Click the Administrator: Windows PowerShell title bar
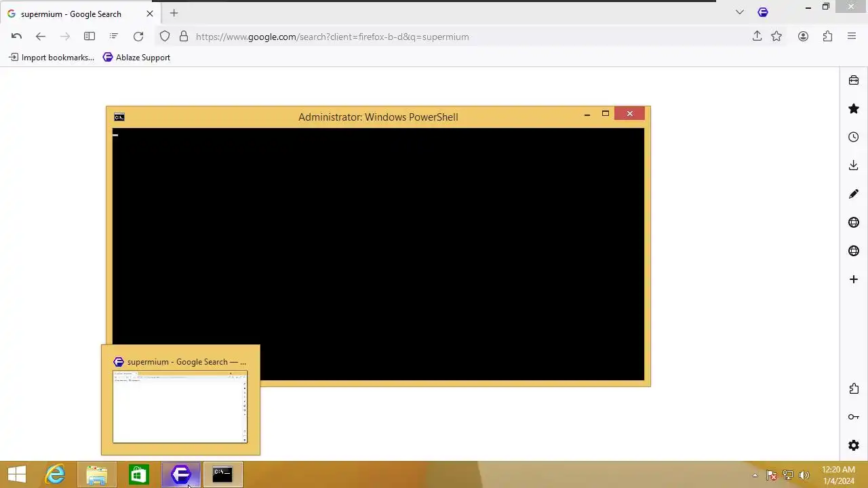Viewport: 868px width, 488px height. 378,117
